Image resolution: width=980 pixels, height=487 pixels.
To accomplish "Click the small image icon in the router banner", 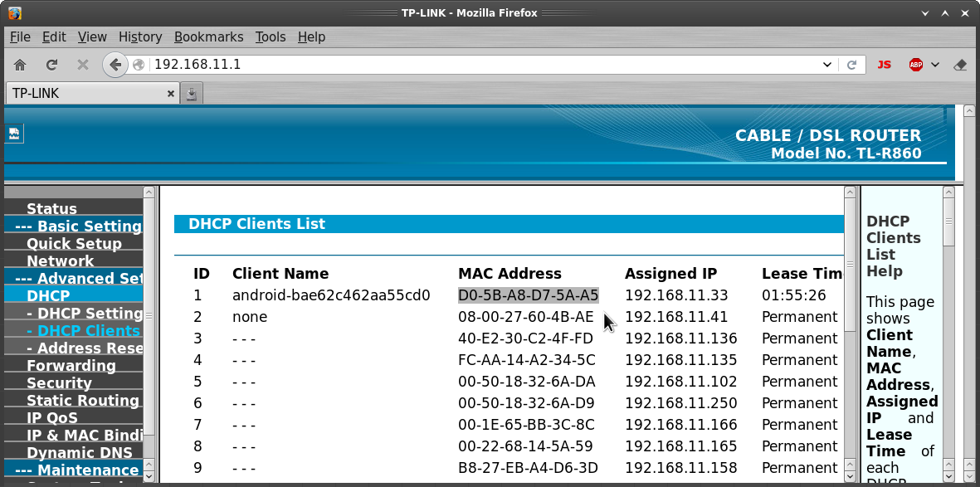I will coord(15,133).
